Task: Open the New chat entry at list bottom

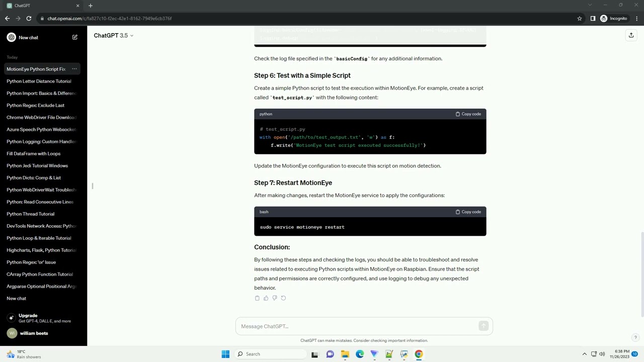Action: pyautogui.click(x=43, y=298)
